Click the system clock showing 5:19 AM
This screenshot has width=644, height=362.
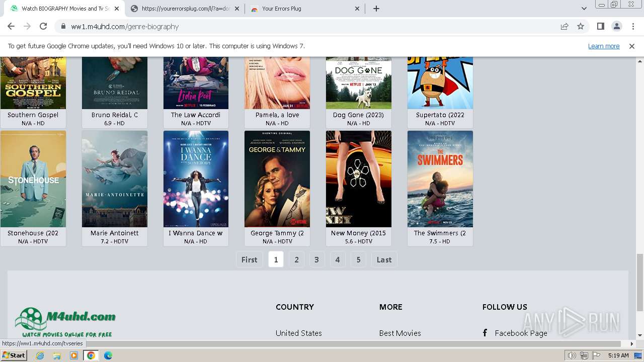point(618,355)
